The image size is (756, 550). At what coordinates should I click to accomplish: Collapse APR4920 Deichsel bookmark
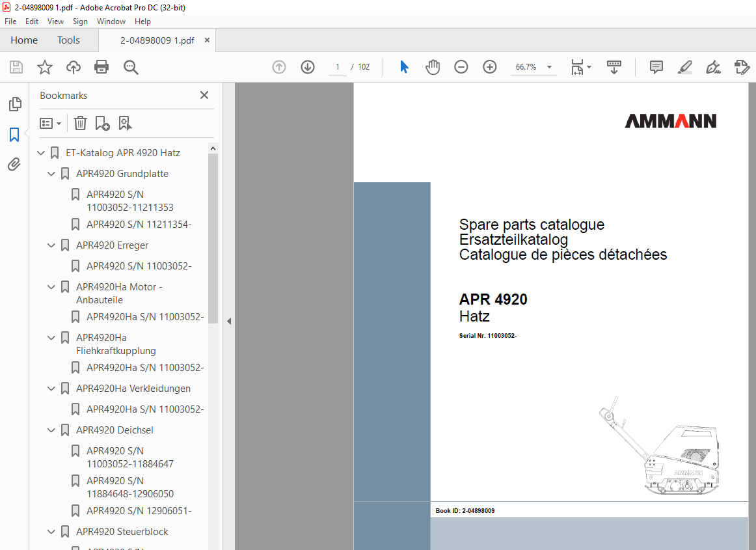point(51,430)
